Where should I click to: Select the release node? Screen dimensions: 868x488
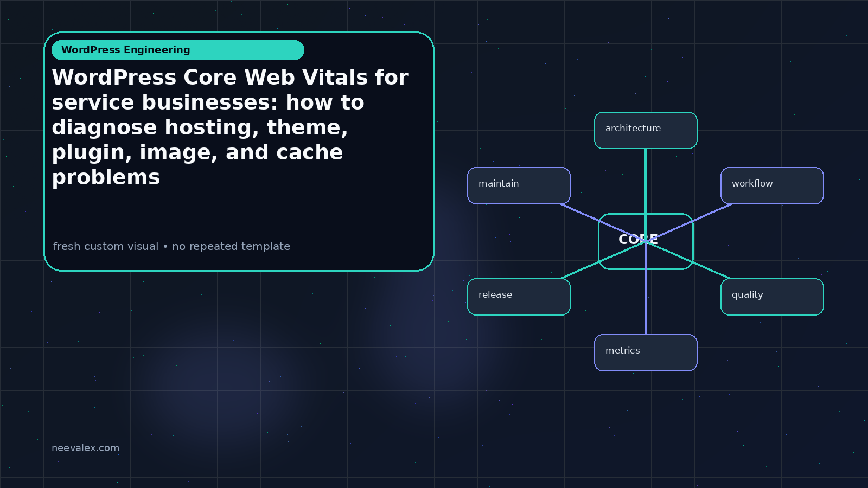pyautogui.click(x=519, y=297)
